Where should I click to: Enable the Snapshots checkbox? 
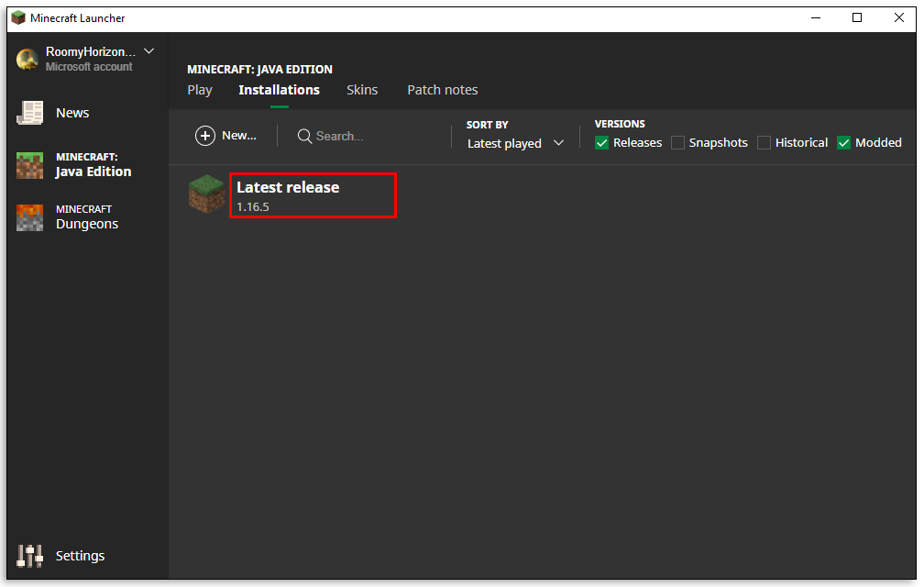coord(677,143)
